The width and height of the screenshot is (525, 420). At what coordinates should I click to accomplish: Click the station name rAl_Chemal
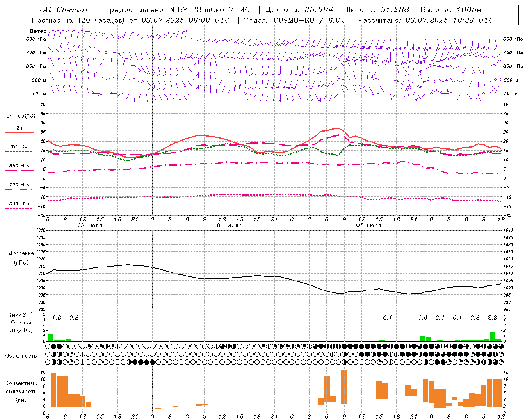click(63, 10)
